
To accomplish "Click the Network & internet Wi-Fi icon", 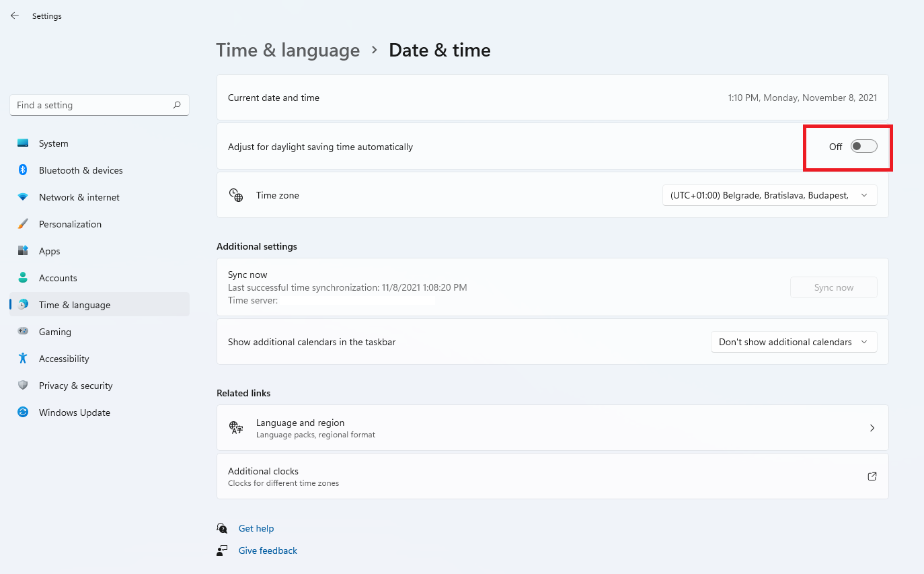I will [x=23, y=197].
